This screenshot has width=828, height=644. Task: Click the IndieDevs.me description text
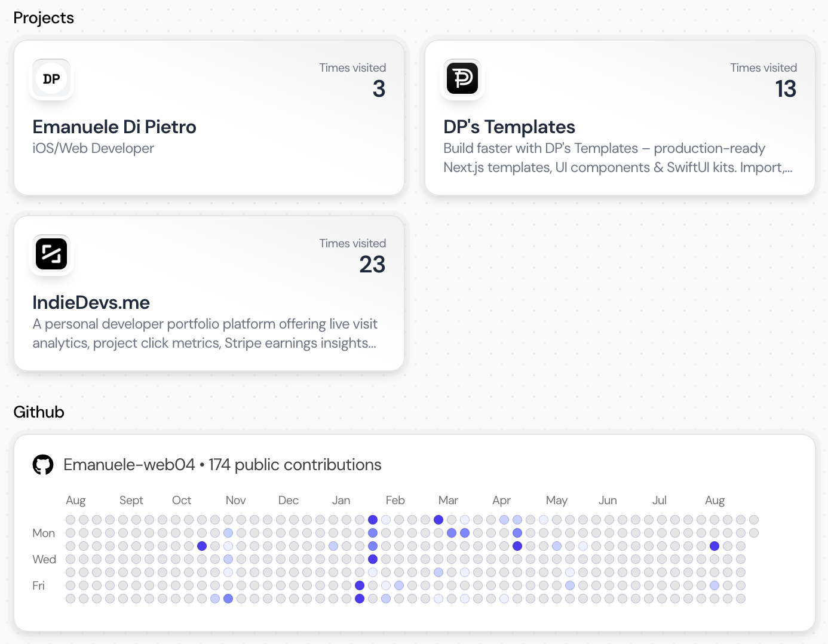(x=204, y=333)
